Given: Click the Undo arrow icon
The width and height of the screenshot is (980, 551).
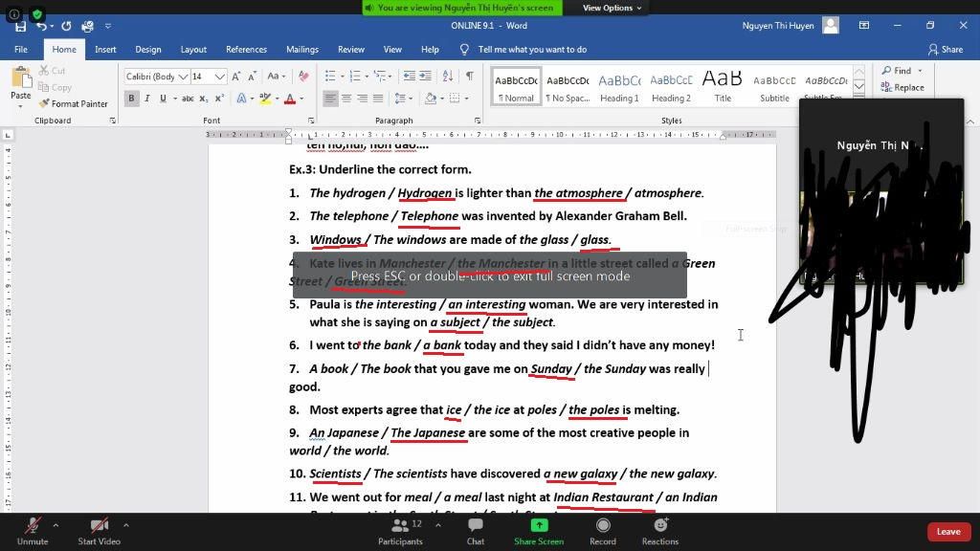Looking at the screenshot, I should (41, 26).
